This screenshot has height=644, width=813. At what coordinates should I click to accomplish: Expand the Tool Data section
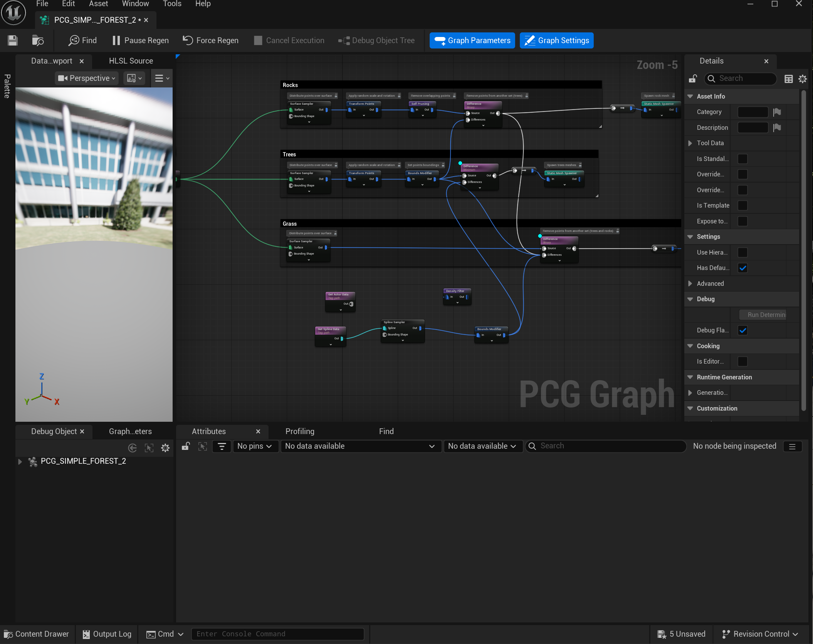tap(690, 143)
